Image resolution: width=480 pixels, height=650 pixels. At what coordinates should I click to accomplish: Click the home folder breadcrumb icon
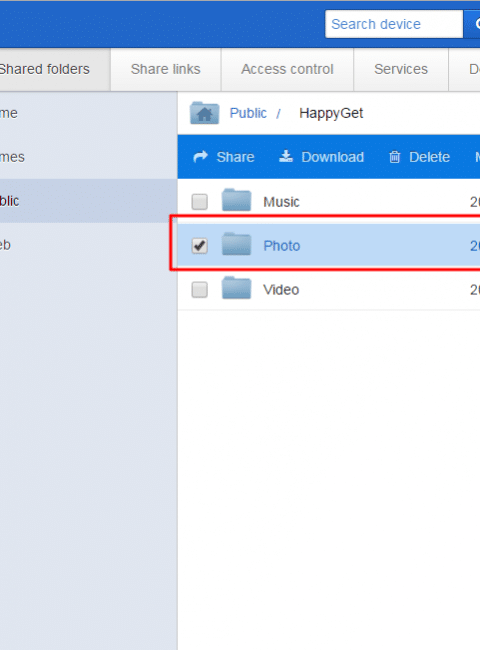(x=204, y=113)
